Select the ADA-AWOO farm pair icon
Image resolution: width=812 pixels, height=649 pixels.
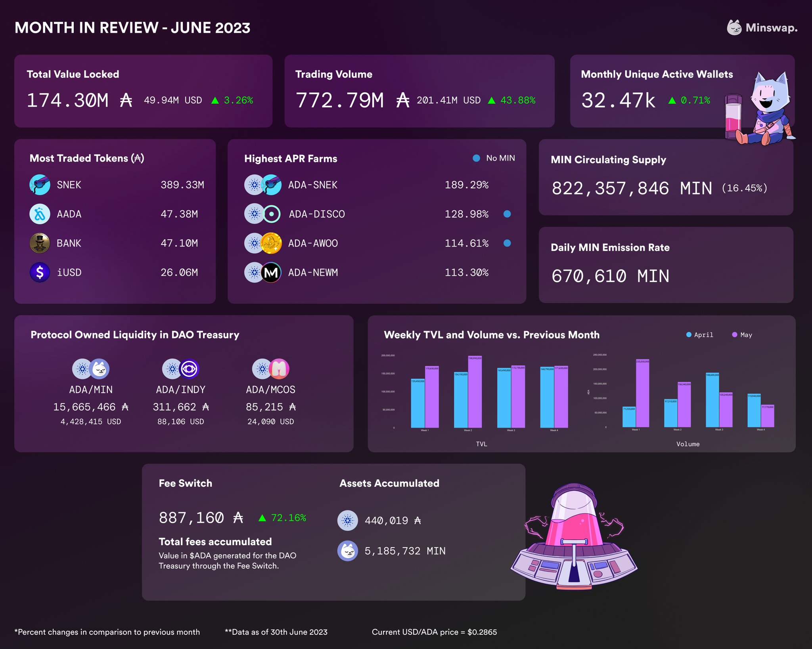click(x=263, y=243)
